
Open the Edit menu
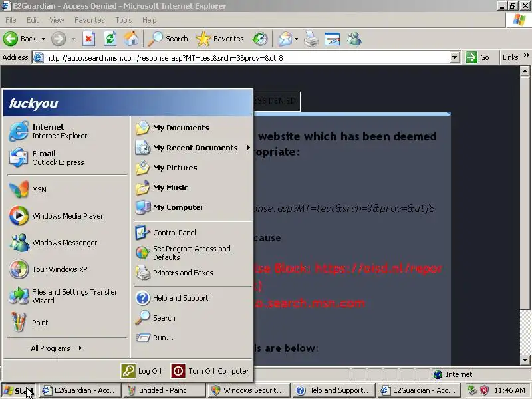tap(33, 20)
